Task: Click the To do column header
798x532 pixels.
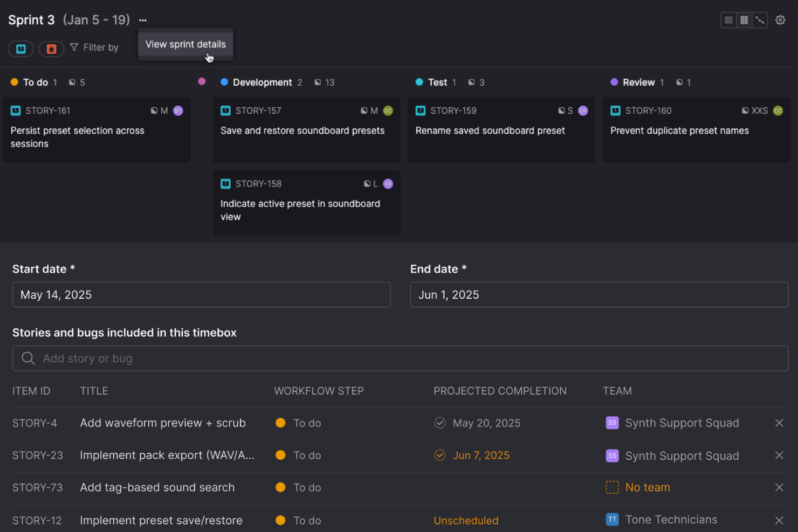Action: (x=36, y=82)
